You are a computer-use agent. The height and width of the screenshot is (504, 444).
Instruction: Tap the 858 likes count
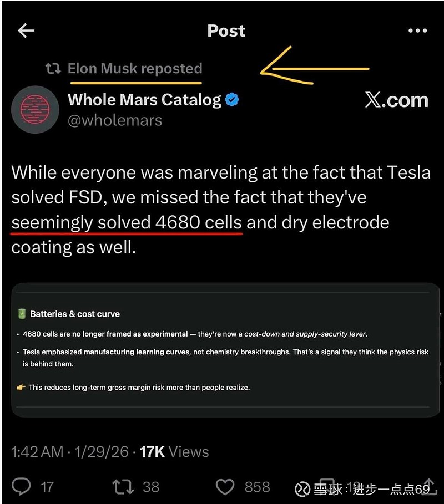pyautogui.click(x=257, y=487)
